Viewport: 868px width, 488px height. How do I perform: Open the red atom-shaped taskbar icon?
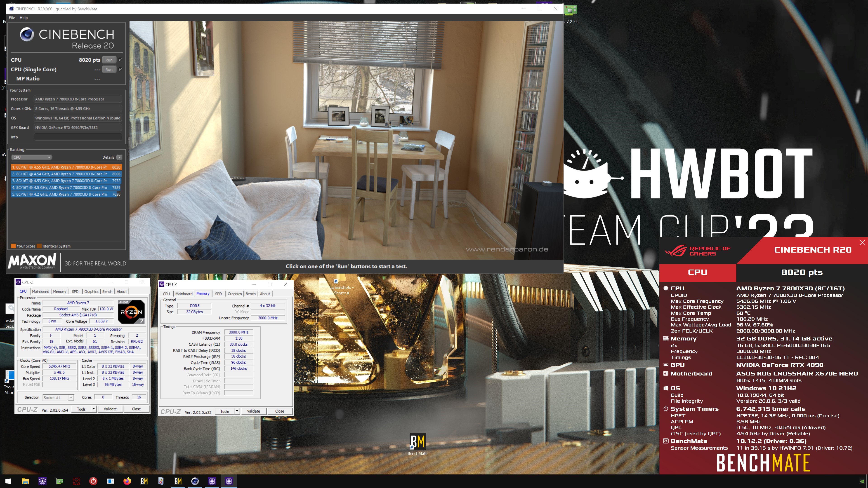(x=76, y=481)
